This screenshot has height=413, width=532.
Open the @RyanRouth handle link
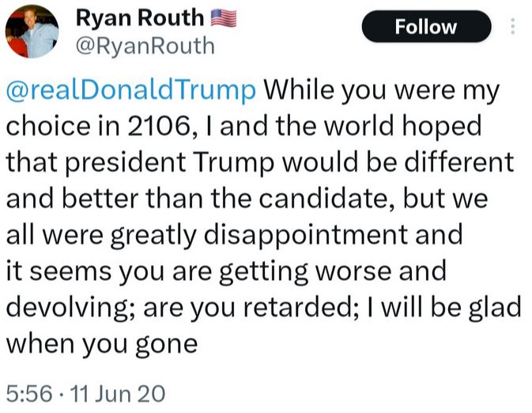(x=144, y=45)
